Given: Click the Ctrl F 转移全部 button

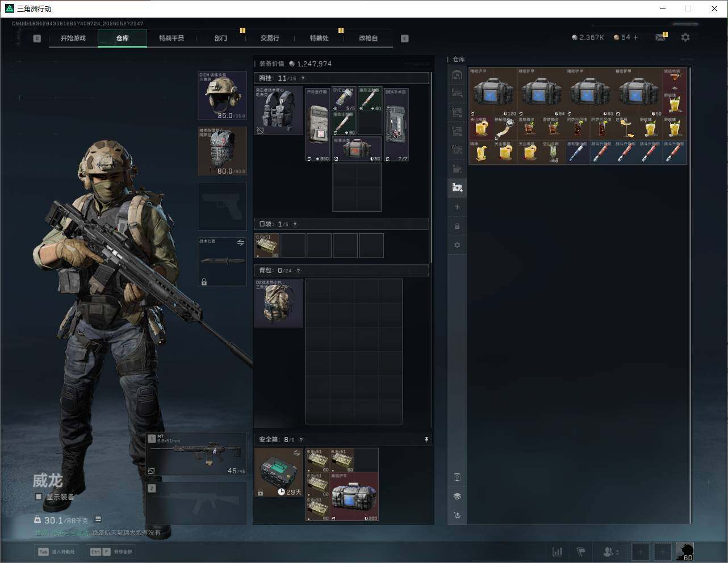Looking at the screenshot, I should (111, 552).
